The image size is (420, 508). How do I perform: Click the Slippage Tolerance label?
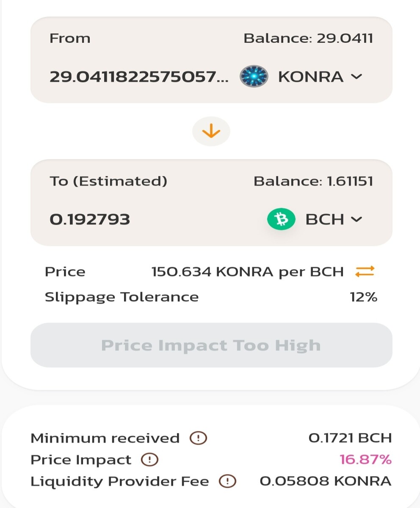click(122, 298)
